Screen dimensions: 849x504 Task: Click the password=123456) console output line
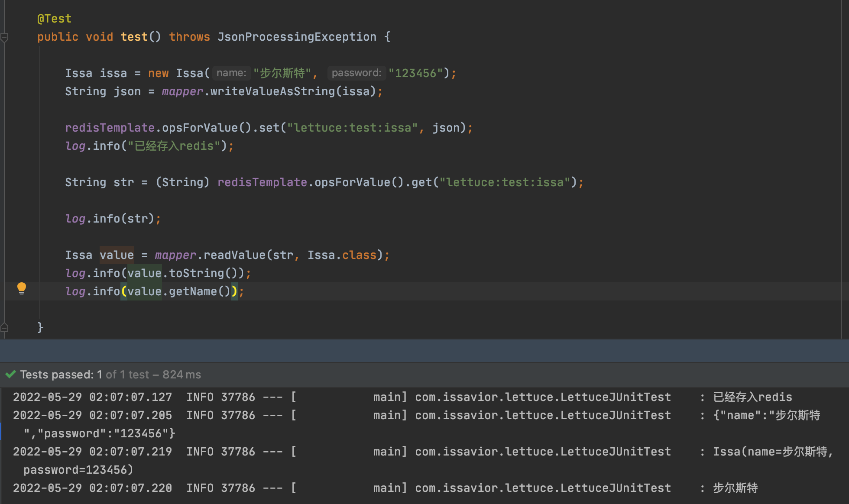click(78, 470)
